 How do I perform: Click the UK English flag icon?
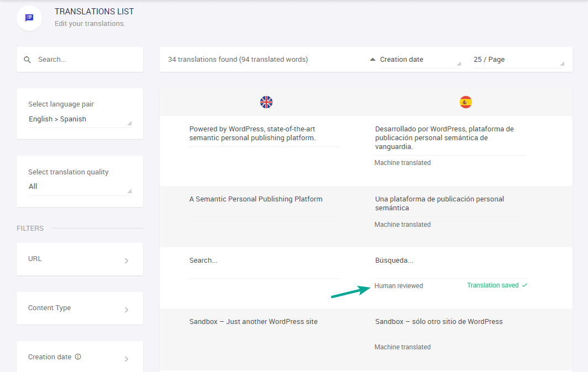(x=266, y=102)
